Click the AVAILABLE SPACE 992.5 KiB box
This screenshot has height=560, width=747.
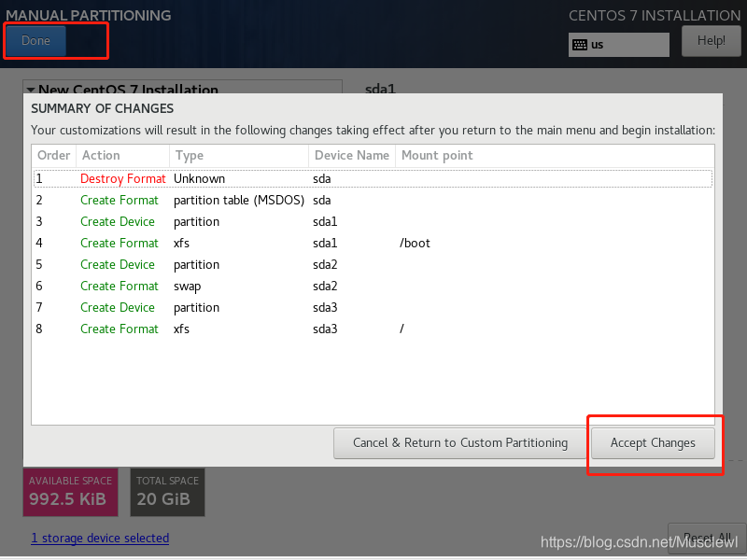click(x=71, y=492)
